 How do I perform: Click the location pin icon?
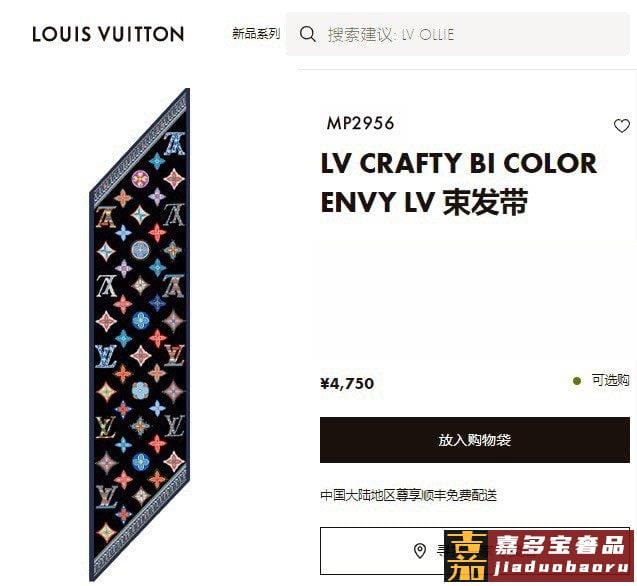(x=419, y=551)
